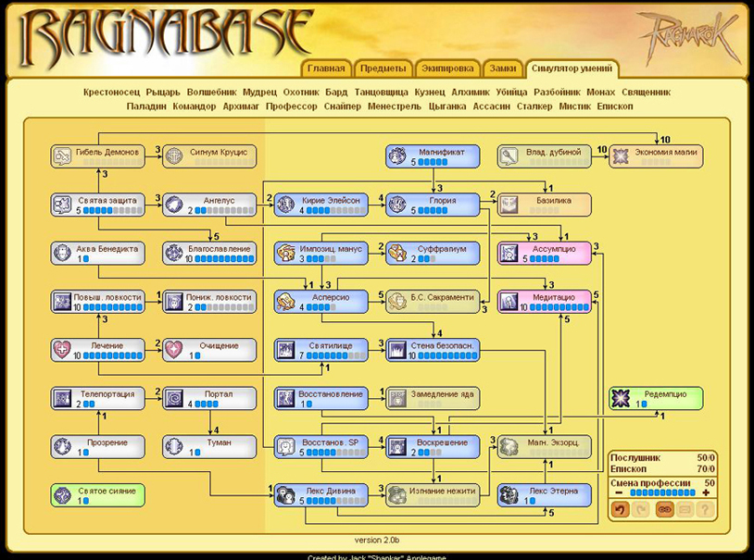Decrease job level with minus button

619,492
